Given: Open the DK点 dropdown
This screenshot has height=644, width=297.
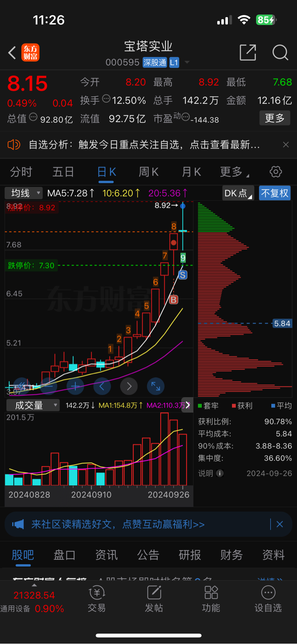Looking at the screenshot, I should [238, 193].
